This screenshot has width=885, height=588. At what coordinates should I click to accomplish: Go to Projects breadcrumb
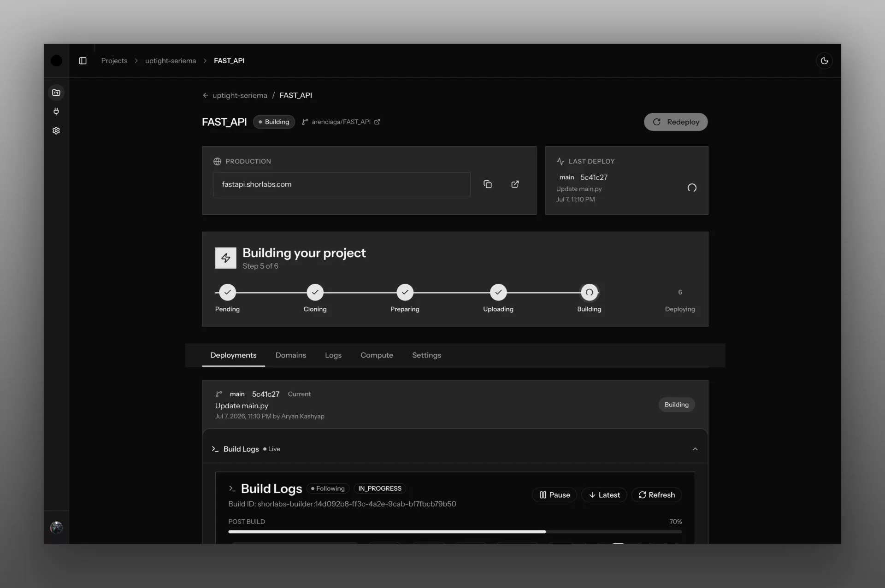coord(114,61)
